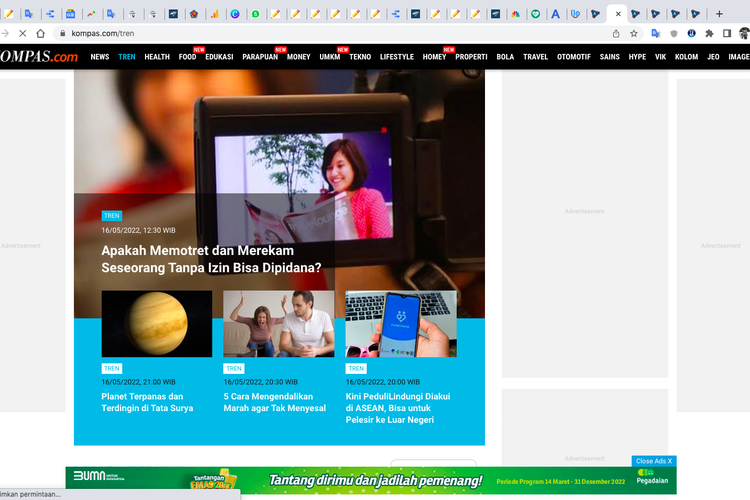Click the stop loading button
The image size is (750, 500).
pos(22,33)
